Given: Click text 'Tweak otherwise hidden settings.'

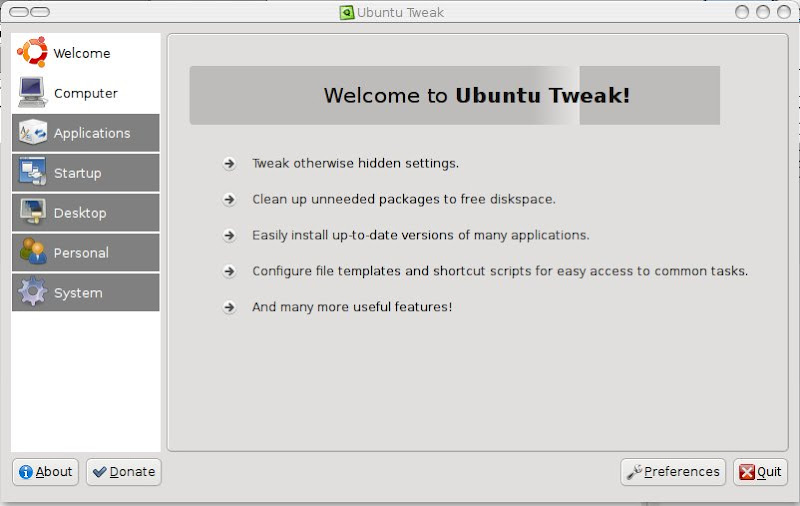Looking at the screenshot, I should tap(356, 163).
